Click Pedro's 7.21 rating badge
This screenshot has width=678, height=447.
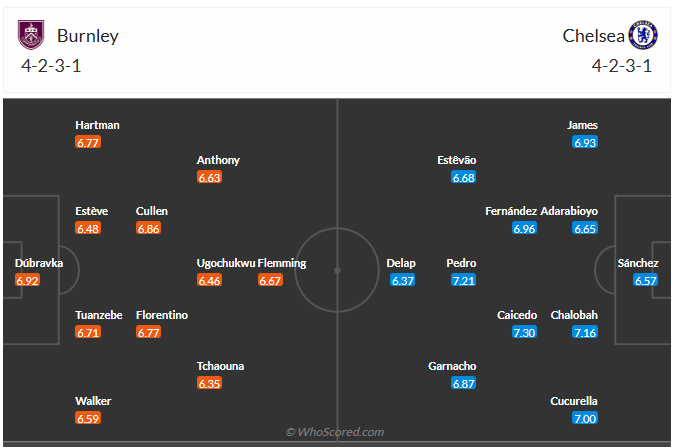(463, 281)
